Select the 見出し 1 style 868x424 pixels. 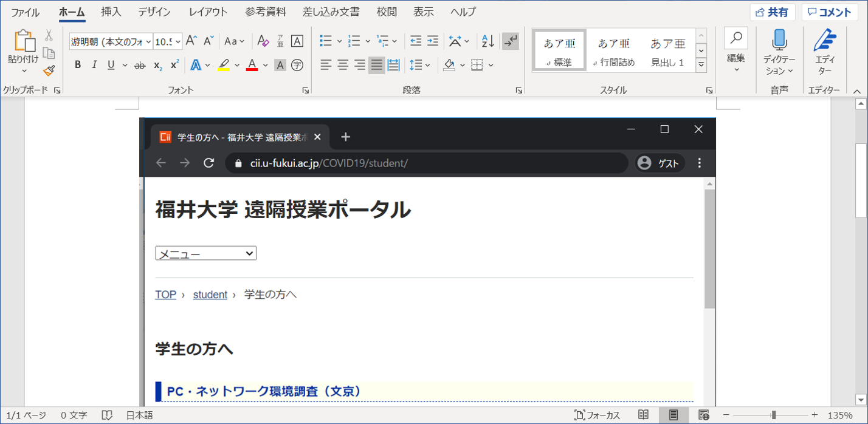pyautogui.click(x=668, y=51)
